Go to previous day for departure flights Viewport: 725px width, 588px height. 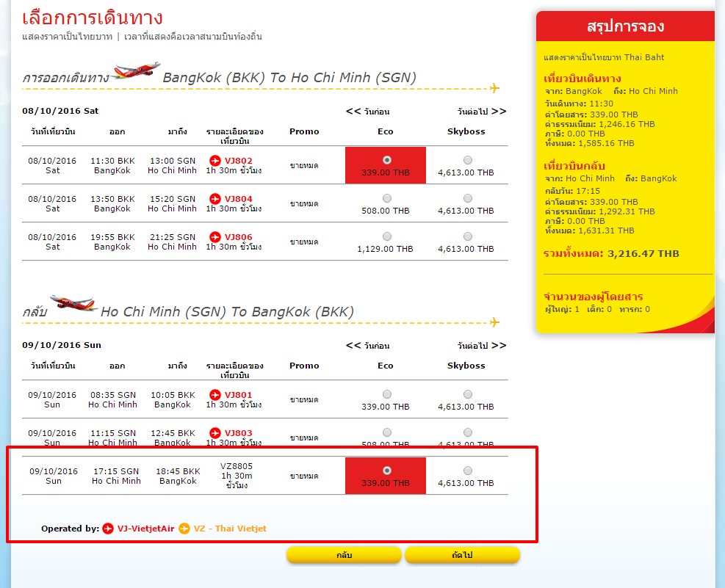368,112
